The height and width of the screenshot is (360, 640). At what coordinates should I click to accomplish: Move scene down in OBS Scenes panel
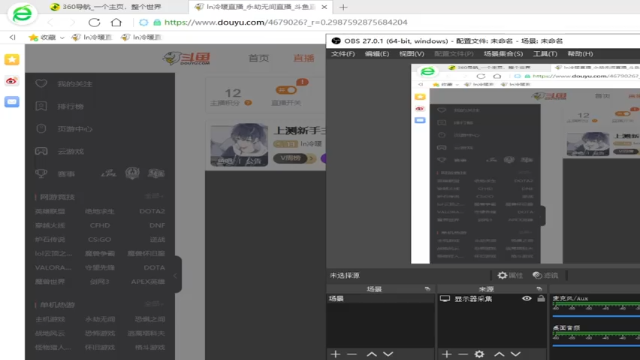(388, 354)
